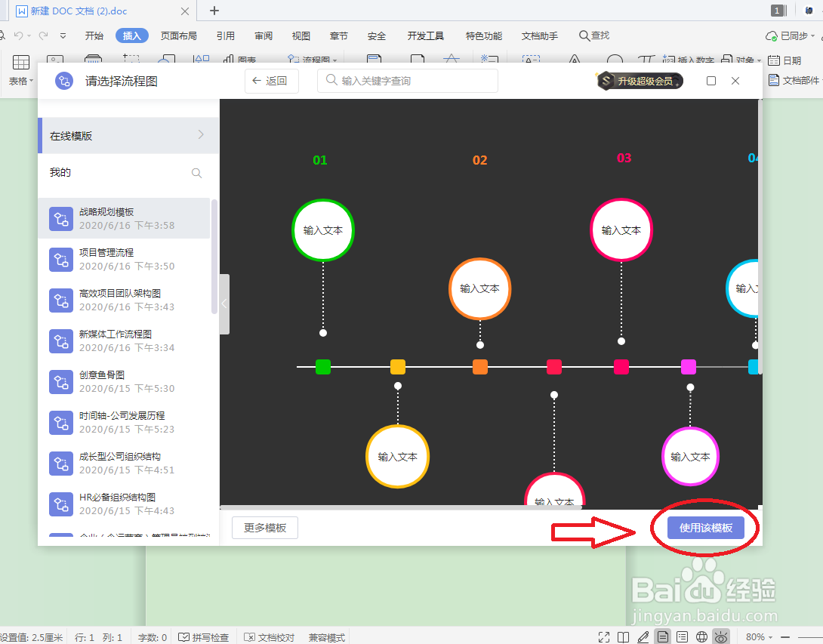This screenshot has height=644, width=823.
Task: Open quick access toolbar customize dropdown
Action: (63, 35)
